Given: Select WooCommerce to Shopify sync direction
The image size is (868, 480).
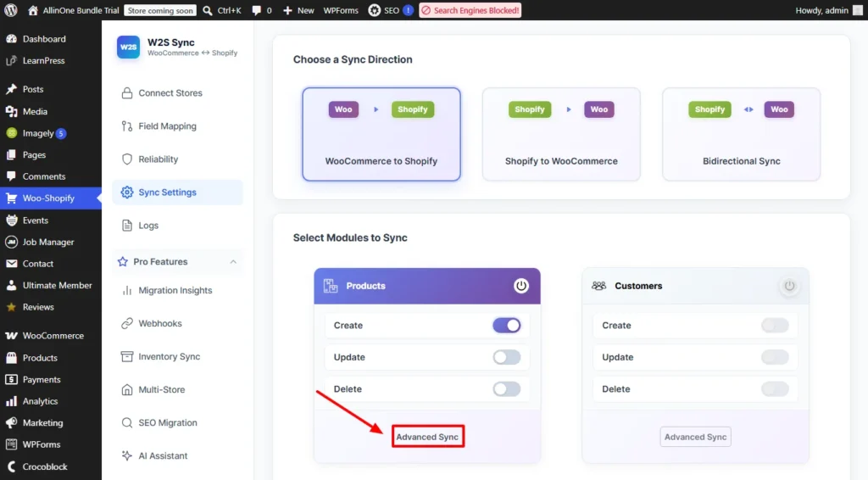Looking at the screenshot, I should [x=381, y=134].
